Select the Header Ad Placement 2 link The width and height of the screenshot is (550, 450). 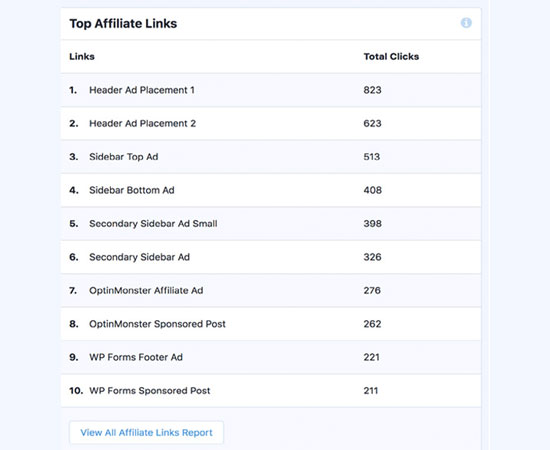click(x=142, y=123)
